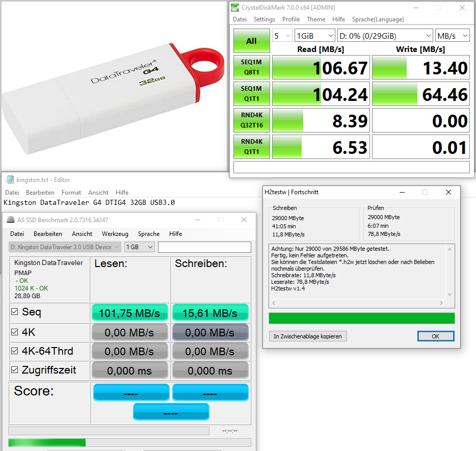
Task: Open the AS SSD Hilfe menu
Action: pos(175,234)
